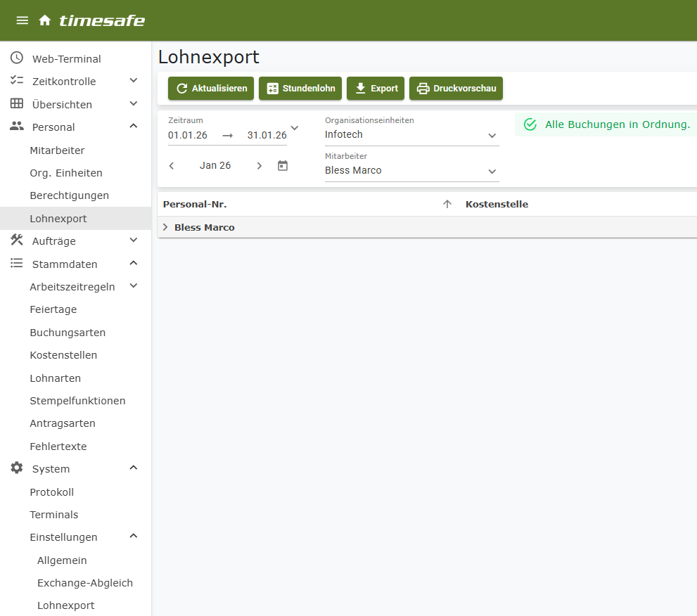
Task: Click the home icon in header
Action: 45,20
